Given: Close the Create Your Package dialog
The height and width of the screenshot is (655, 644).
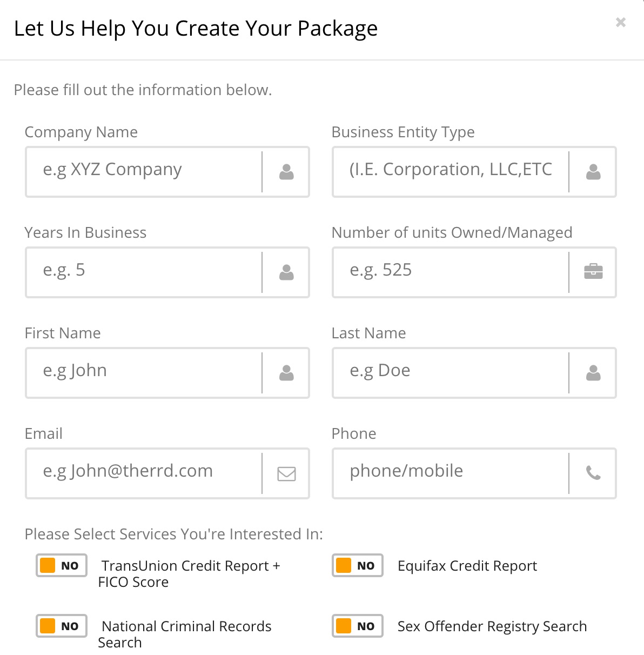Looking at the screenshot, I should pos(620,23).
